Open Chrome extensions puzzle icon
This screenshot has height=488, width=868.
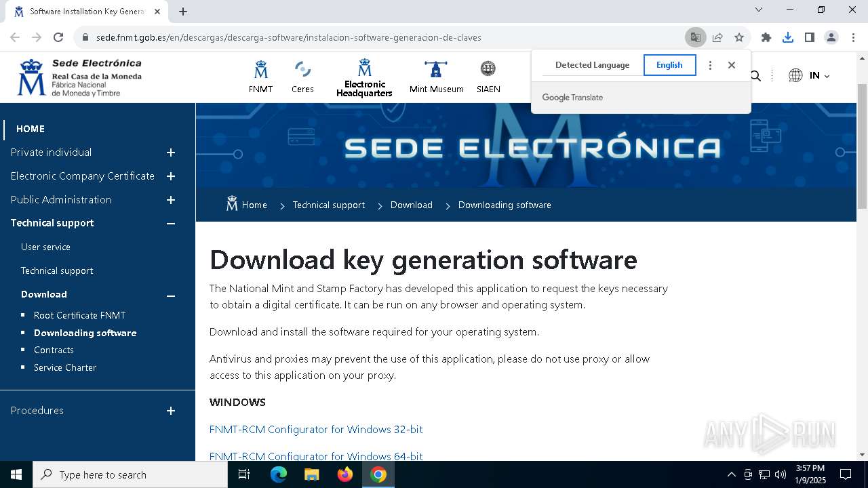766,37
